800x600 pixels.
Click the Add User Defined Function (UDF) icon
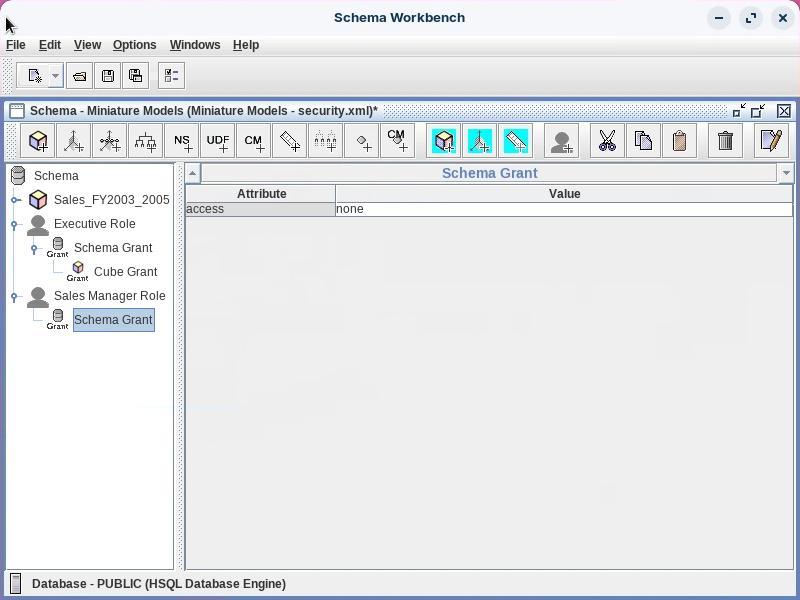[x=218, y=141]
